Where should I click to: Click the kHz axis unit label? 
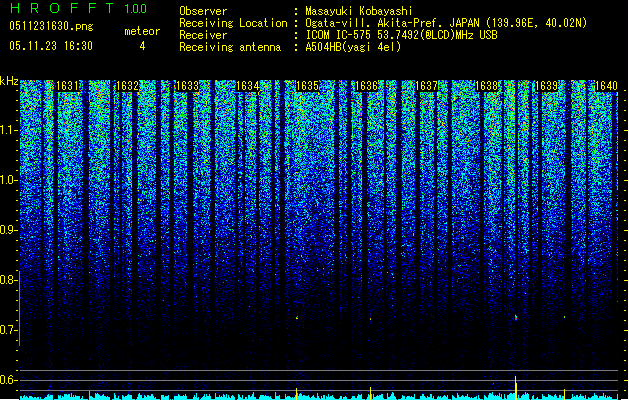click(9, 81)
